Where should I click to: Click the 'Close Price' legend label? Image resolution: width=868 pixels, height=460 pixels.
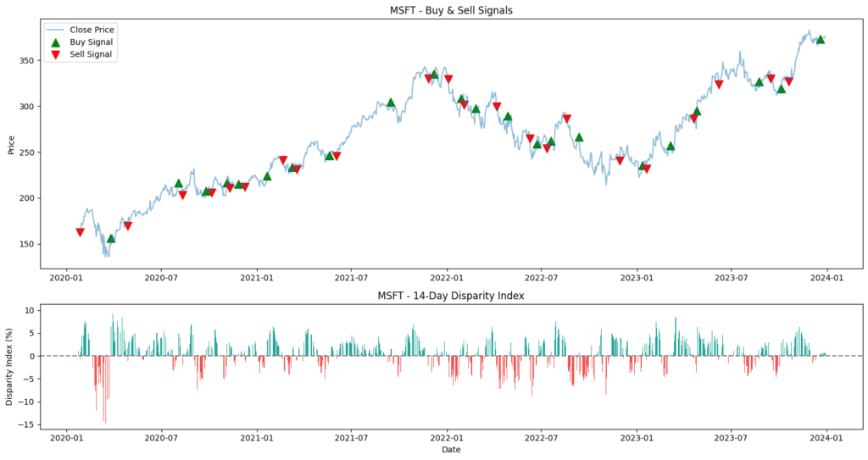(92, 30)
